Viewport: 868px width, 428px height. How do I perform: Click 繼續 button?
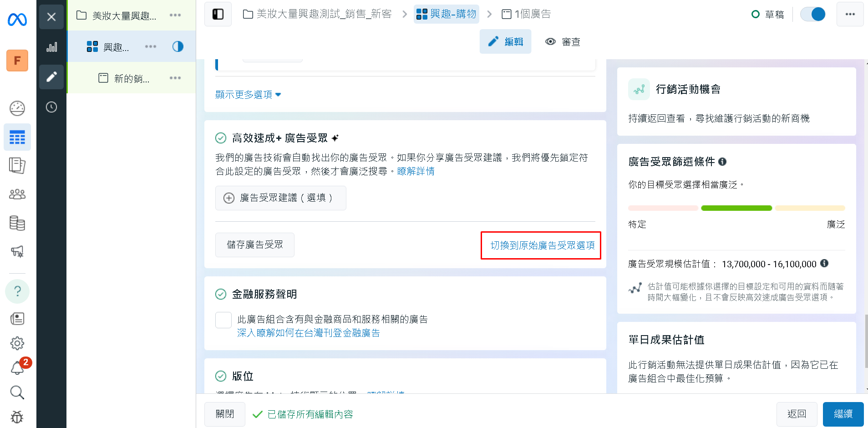(843, 414)
